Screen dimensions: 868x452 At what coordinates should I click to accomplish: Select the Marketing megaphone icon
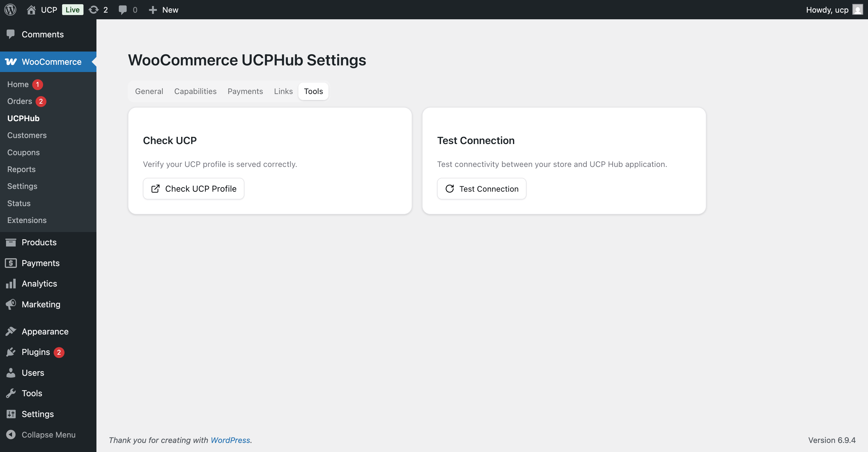coord(11,304)
